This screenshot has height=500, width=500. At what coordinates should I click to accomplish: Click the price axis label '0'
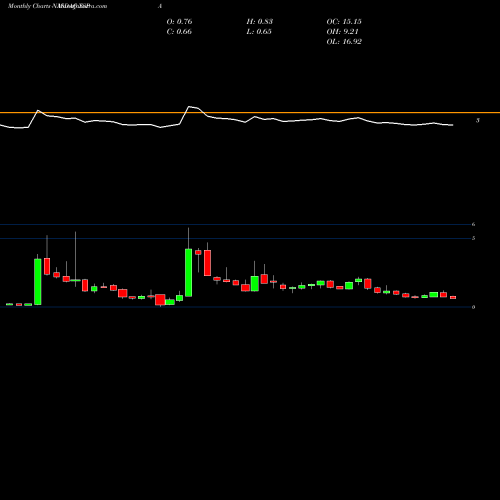(473, 307)
